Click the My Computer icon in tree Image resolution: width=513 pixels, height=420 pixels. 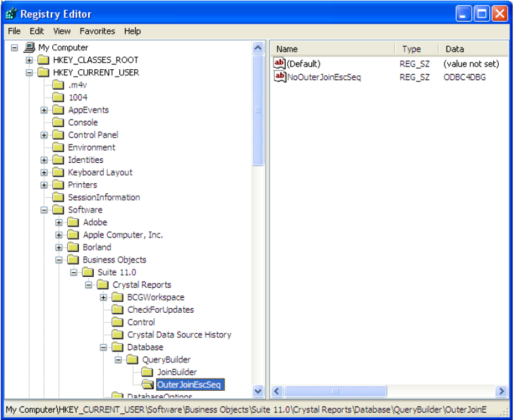(x=29, y=47)
